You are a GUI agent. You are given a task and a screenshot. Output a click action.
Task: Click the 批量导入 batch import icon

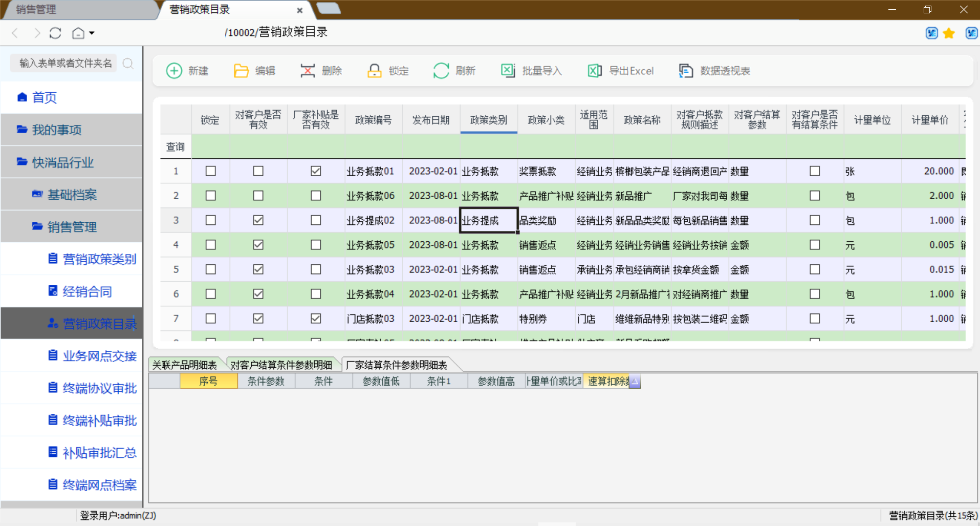[508, 71]
